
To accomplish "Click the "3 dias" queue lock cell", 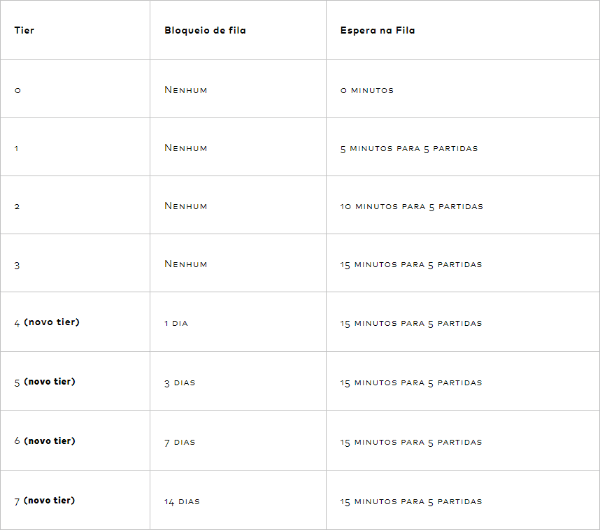I will click(180, 382).
